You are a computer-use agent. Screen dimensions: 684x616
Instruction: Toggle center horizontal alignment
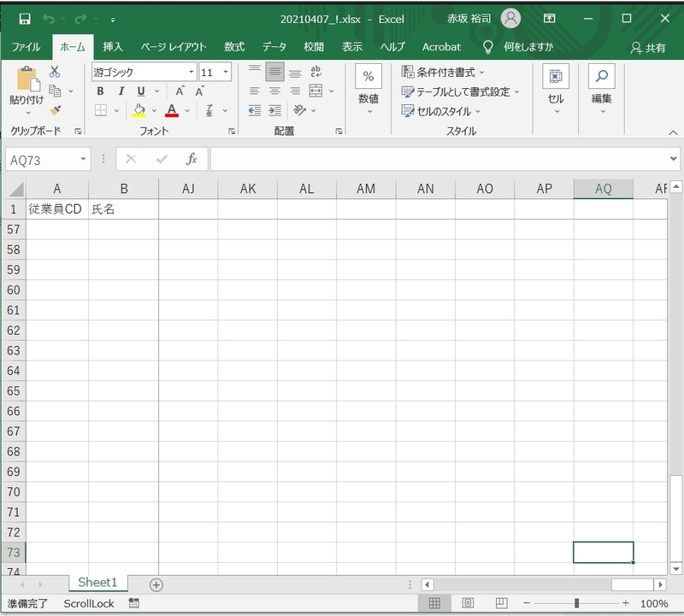[274, 91]
